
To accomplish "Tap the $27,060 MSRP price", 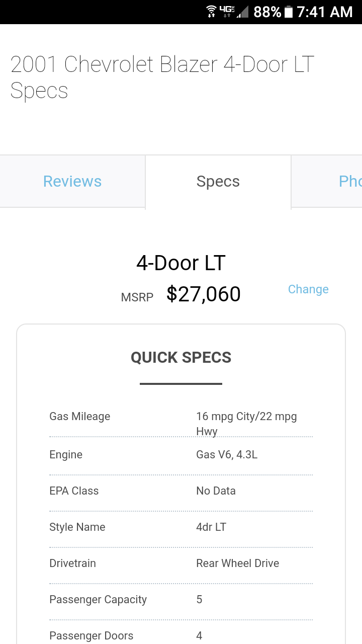I will click(204, 294).
